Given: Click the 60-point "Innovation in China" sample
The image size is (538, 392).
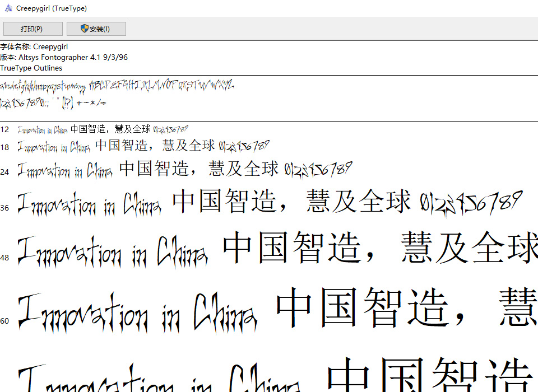Looking at the screenshot, I should 137,313.
